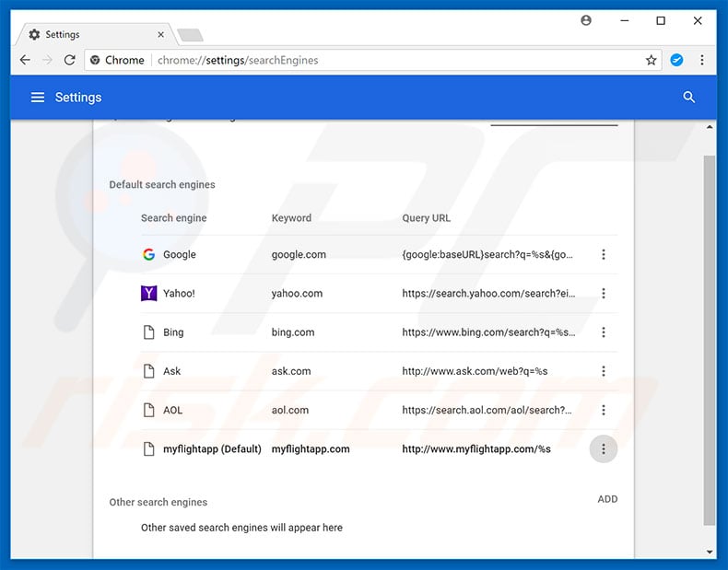Open a new tab

190,35
